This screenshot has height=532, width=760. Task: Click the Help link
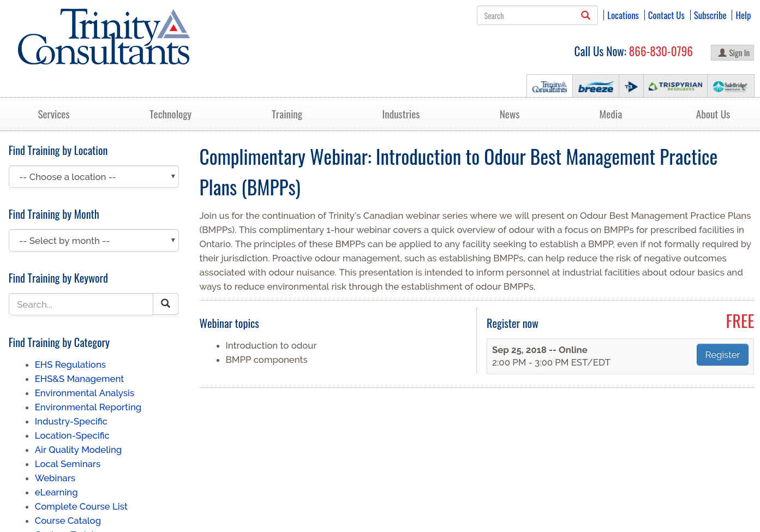point(743,15)
